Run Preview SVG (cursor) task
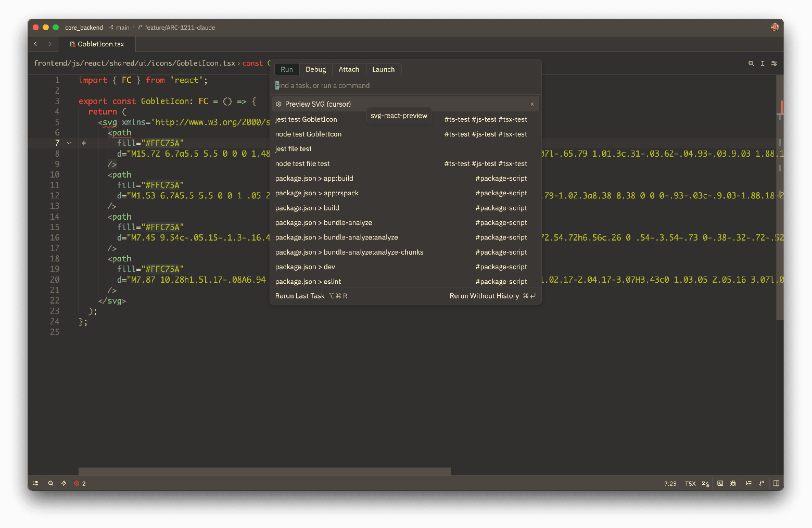This screenshot has width=812, height=528. [x=405, y=104]
